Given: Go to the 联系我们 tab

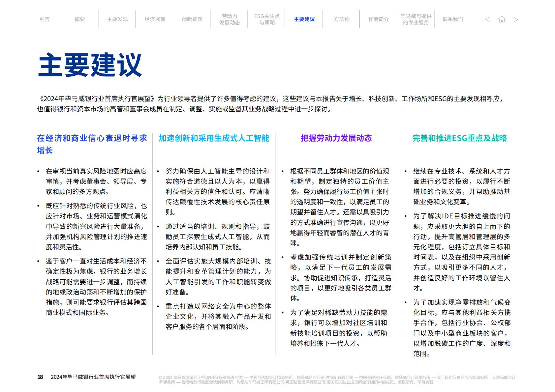Looking at the screenshot, I should 453,19.
